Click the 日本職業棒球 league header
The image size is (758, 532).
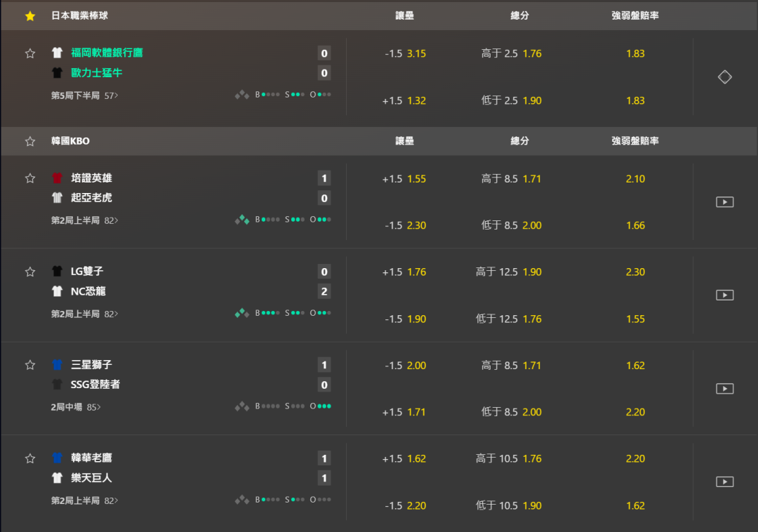click(79, 15)
